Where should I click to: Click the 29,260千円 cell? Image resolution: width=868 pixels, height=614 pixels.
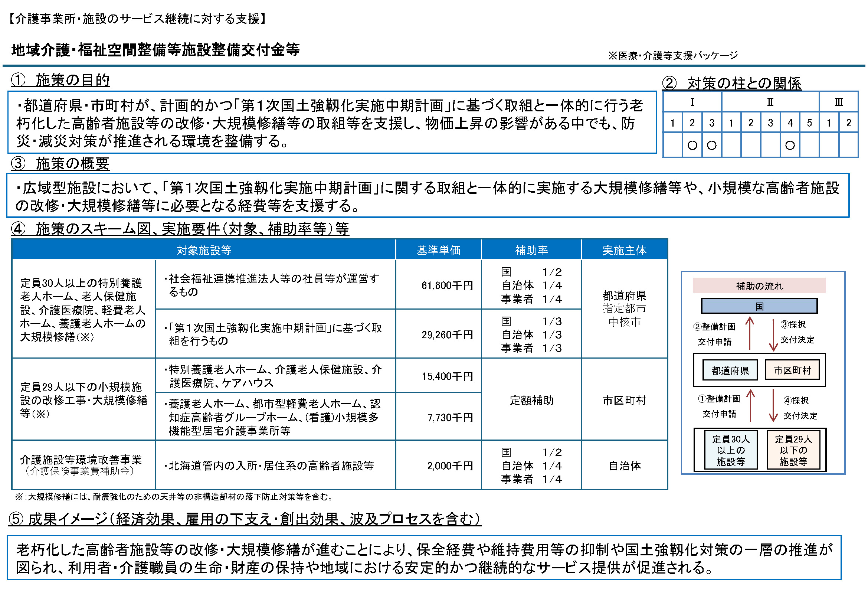click(x=448, y=335)
